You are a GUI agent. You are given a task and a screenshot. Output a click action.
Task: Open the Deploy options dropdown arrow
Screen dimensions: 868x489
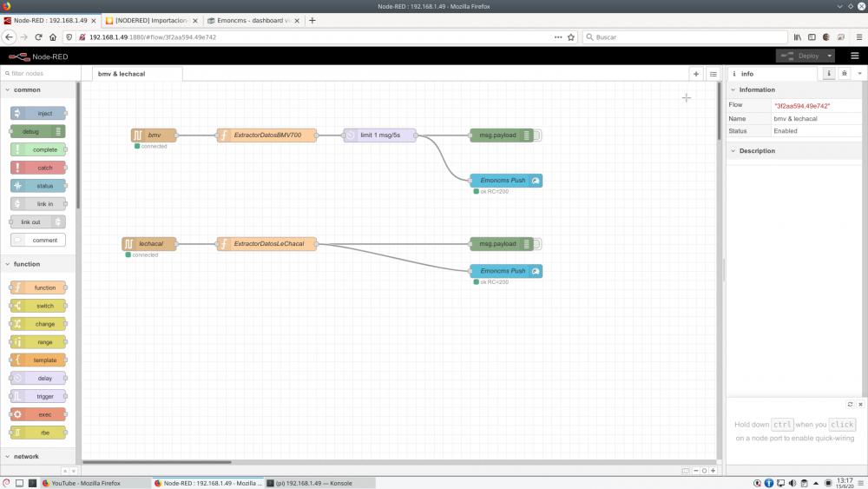[x=829, y=56]
